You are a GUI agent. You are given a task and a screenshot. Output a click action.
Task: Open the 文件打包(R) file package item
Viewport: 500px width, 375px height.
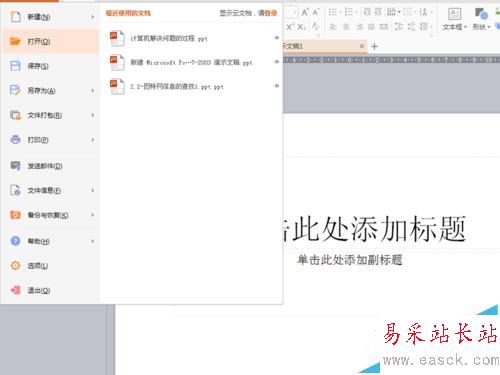pos(50,115)
